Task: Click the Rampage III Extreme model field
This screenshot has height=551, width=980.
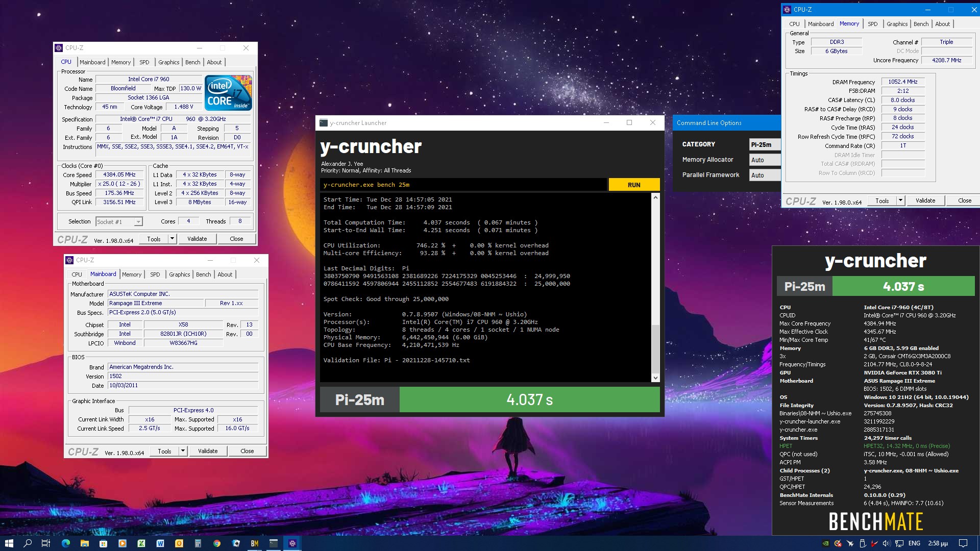Action: tap(156, 303)
